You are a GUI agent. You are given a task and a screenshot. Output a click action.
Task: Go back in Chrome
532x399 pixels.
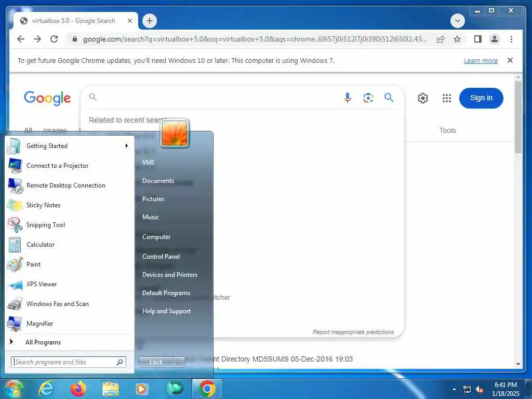[x=21, y=39]
